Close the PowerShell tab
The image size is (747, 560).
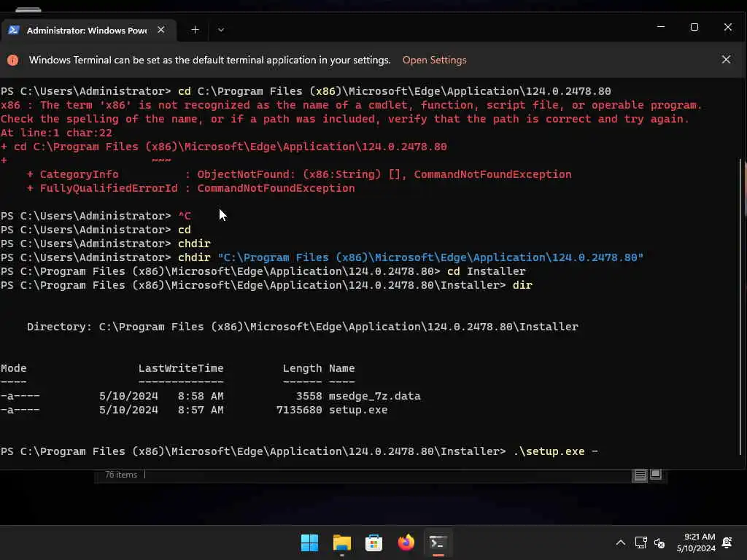pos(161,30)
